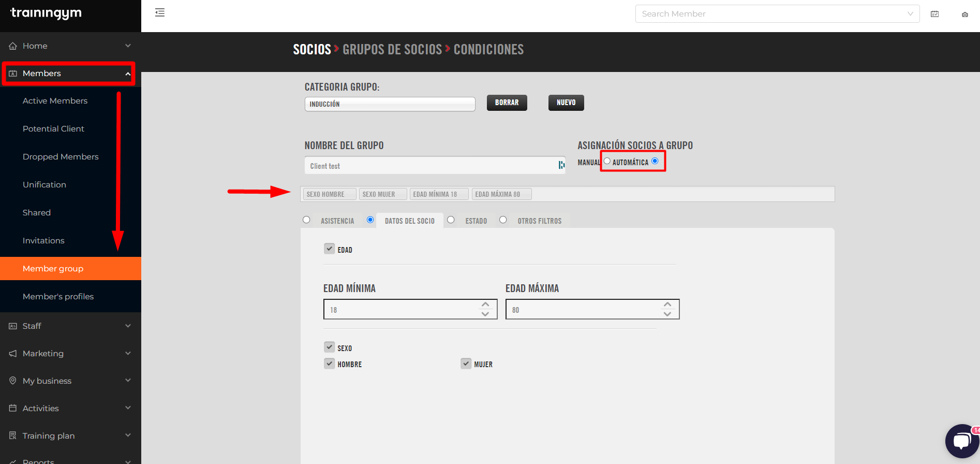This screenshot has height=464, width=980.
Task: Select the Estado radio button
Action: pyautogui.click(x=451, y=220)
